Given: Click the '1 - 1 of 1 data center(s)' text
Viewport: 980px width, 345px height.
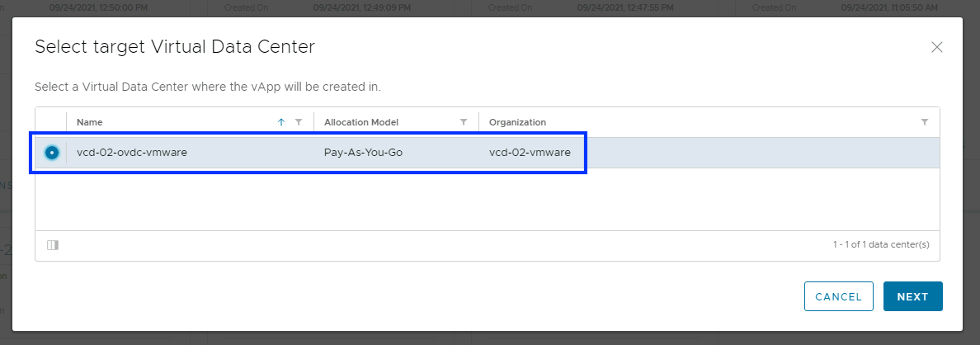Looking at the screenshot, I should coord(881,245).
